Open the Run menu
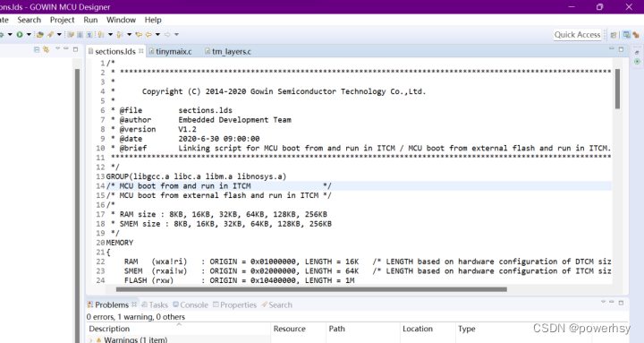Screen dimensions: 644x343 point(90,20)
